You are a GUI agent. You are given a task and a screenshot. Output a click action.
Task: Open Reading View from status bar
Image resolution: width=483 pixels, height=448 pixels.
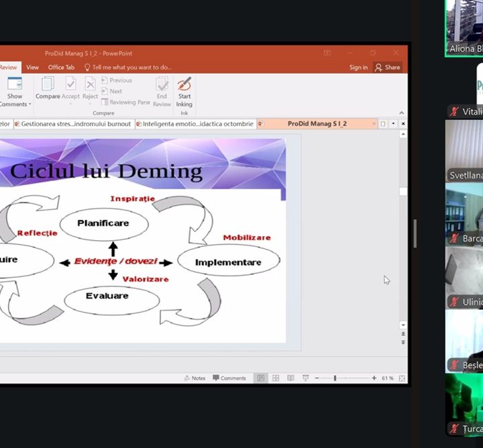pos(290,378)
